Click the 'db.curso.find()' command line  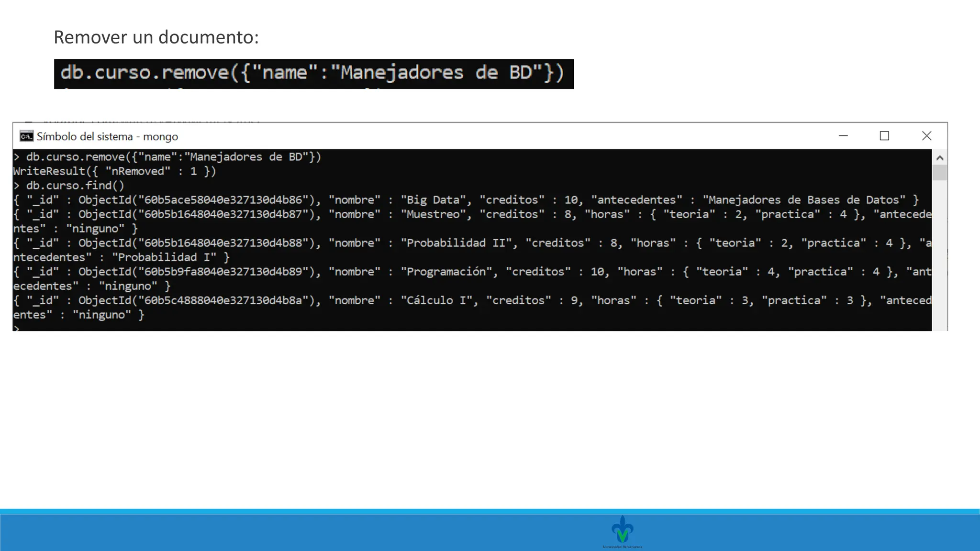pos(75,186)
